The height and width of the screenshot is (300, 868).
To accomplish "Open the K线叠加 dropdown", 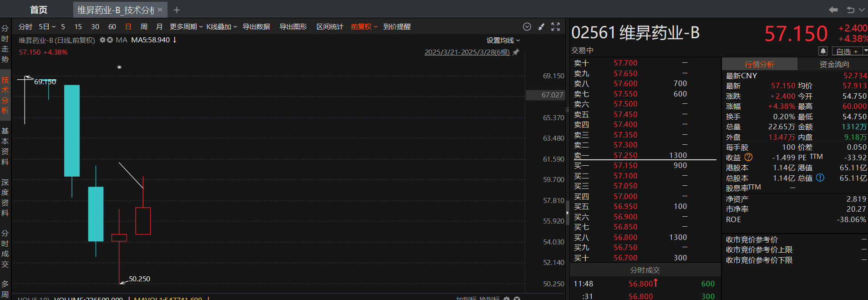I will [222, 27].
